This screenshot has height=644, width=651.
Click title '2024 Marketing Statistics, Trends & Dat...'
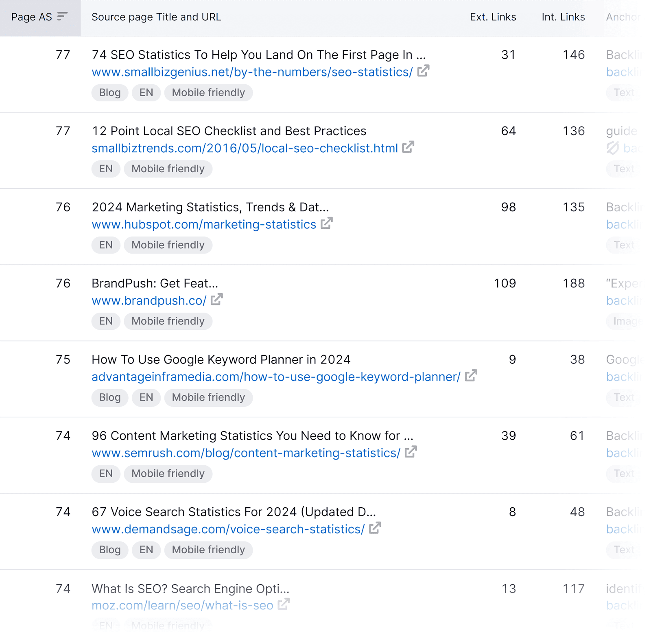[210, 207]
